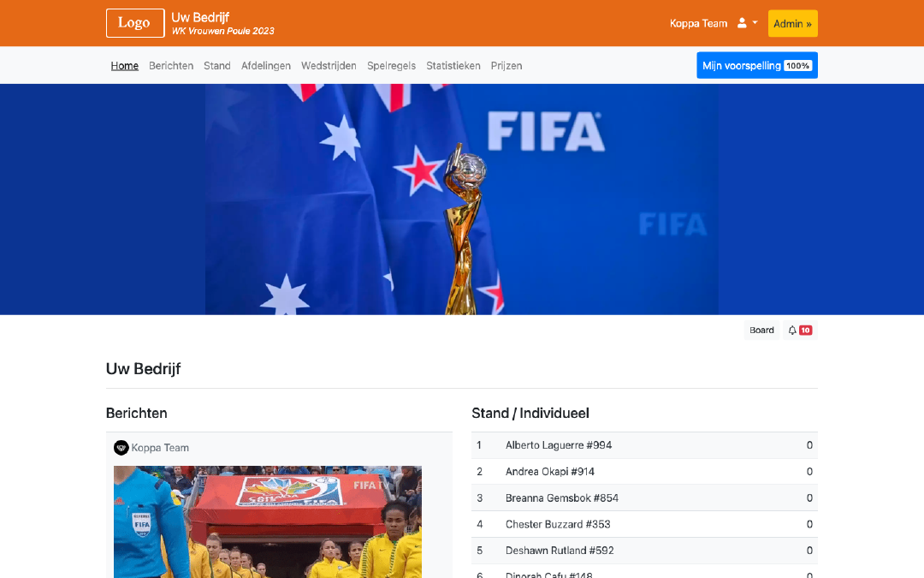Open the Stand menu item
Screen dimensions: 924x578
(x=216, y=65)
